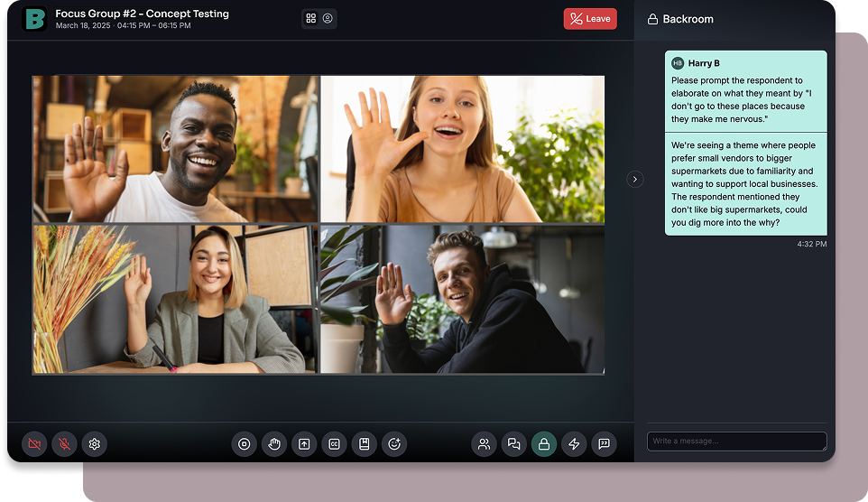Open the settings gear

pyautogui.click(x=94, y=443)
